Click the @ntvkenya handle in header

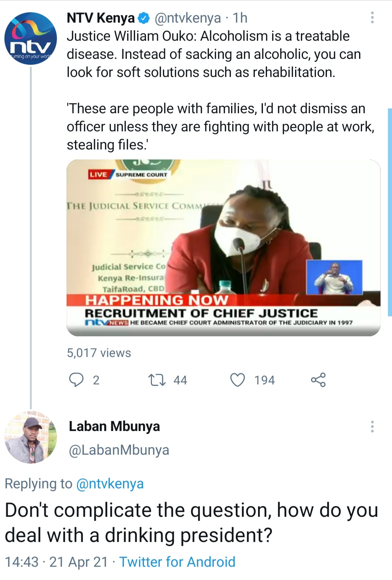click(187, 18)
